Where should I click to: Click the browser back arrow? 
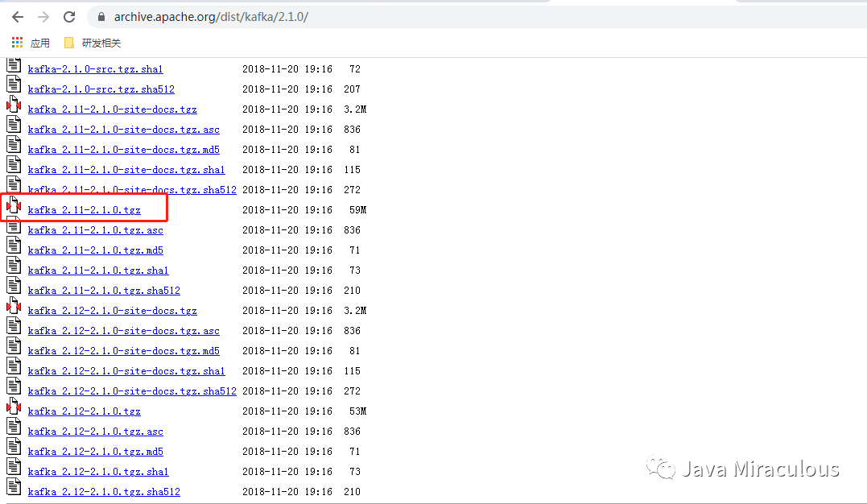[x=18, y=17]
